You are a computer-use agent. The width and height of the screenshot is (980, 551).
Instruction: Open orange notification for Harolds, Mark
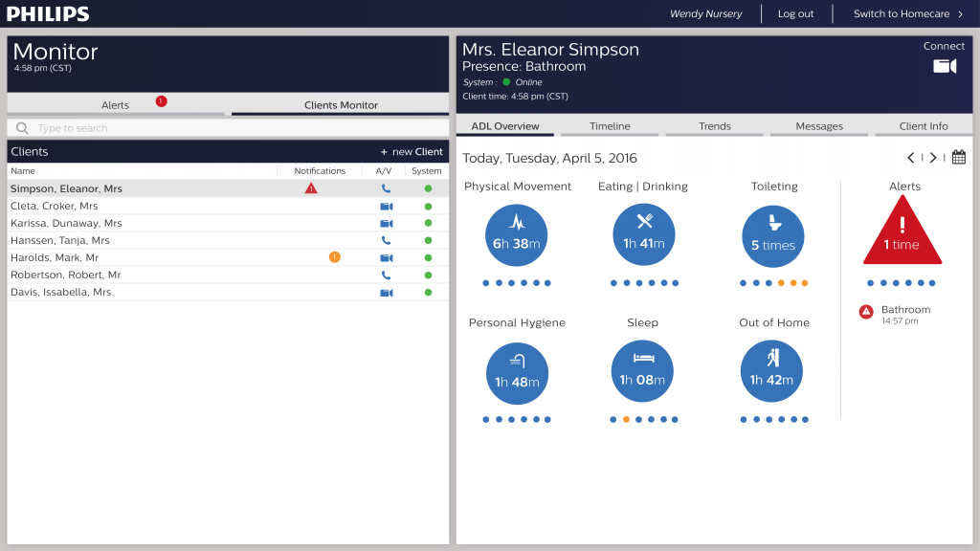pos(334,257)
